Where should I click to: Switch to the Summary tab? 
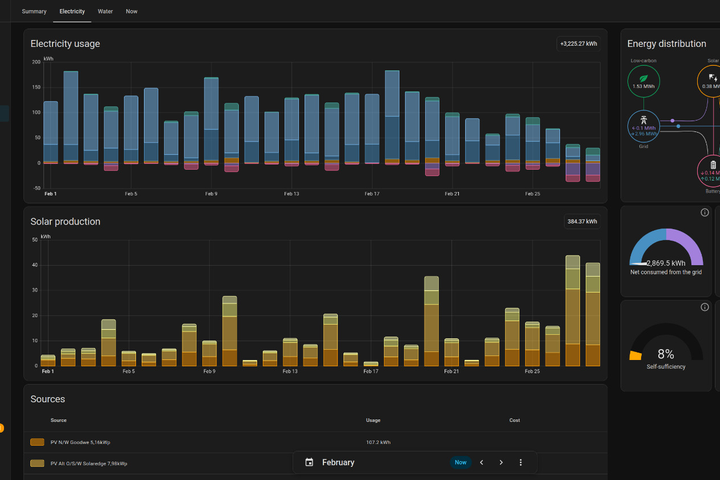34,11
